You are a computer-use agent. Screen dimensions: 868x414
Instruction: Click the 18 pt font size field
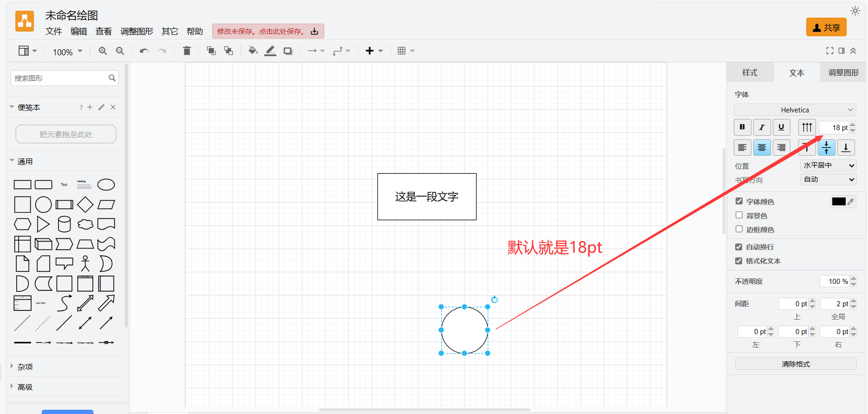click(x=835, y=127)
